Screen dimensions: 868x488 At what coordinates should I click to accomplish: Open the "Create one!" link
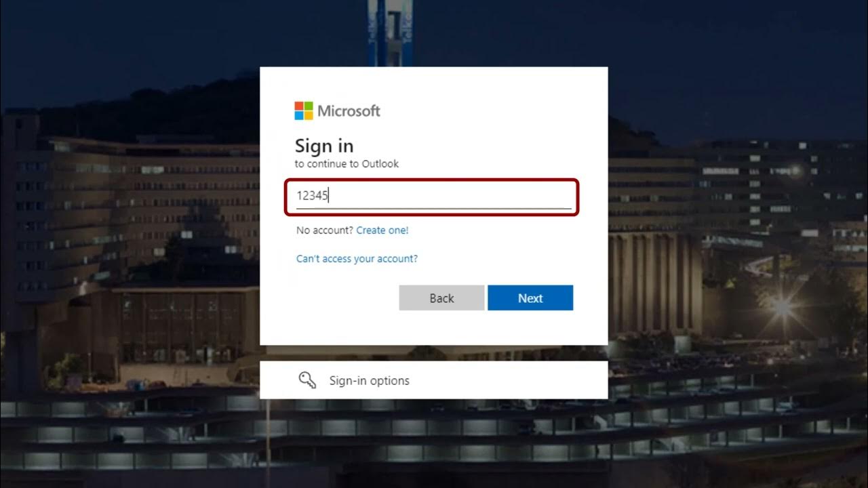(x=382, y=230)
